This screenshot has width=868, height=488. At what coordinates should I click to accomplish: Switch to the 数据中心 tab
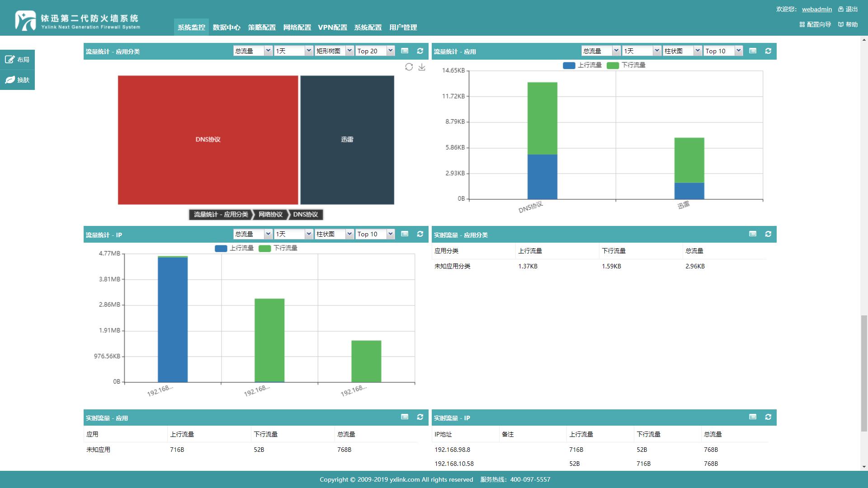coord(226,27)
